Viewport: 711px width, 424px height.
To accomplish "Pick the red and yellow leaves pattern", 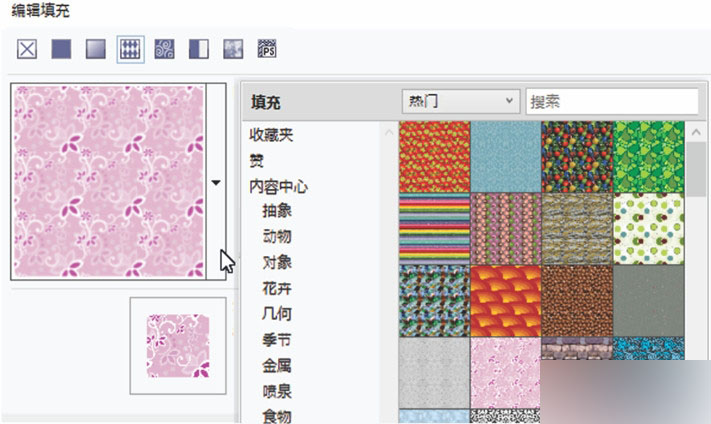I will (434, 157).
